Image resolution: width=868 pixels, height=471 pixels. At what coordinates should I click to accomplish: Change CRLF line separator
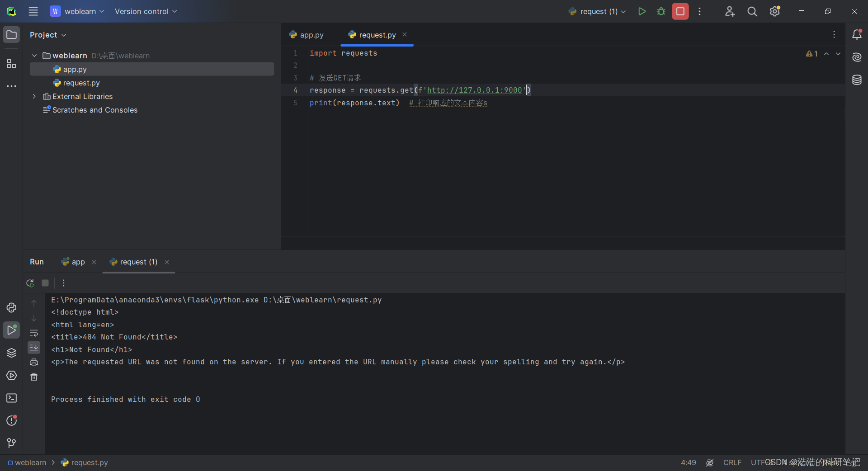coord(732,462)
